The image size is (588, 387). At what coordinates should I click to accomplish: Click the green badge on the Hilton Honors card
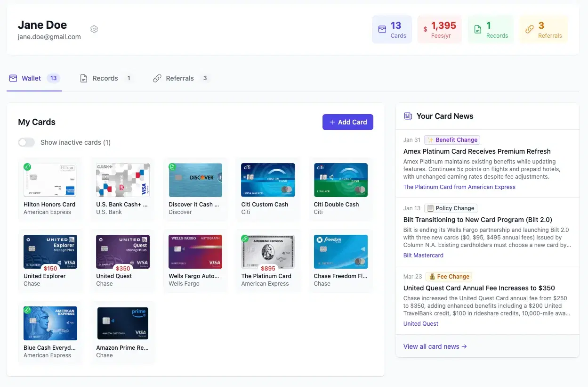pos(28,167)
